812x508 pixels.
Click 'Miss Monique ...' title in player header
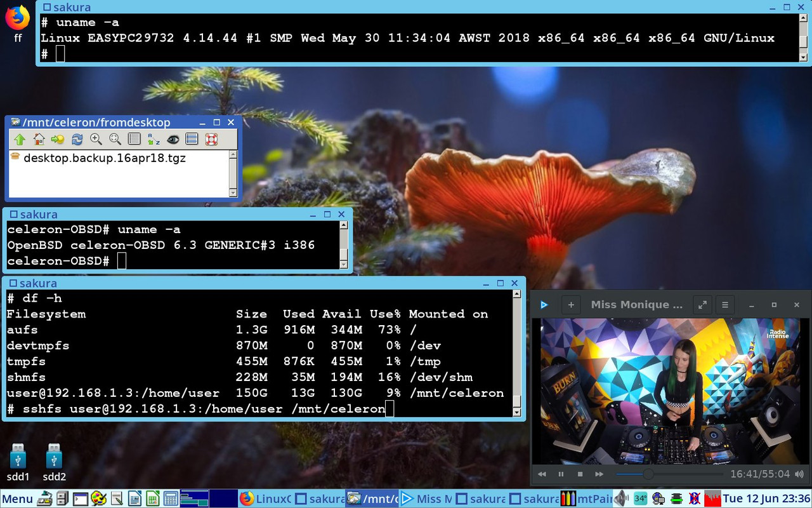[x=636, y=305]
